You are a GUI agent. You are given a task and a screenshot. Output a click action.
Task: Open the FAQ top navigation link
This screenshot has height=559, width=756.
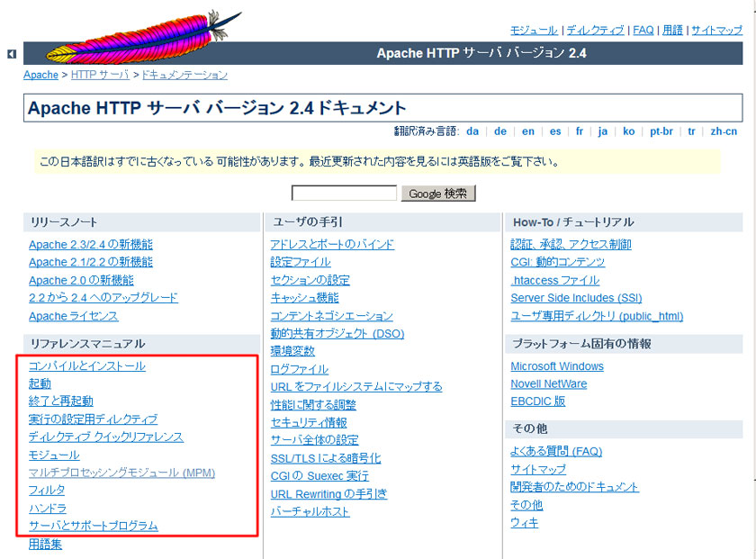point(643,31)
